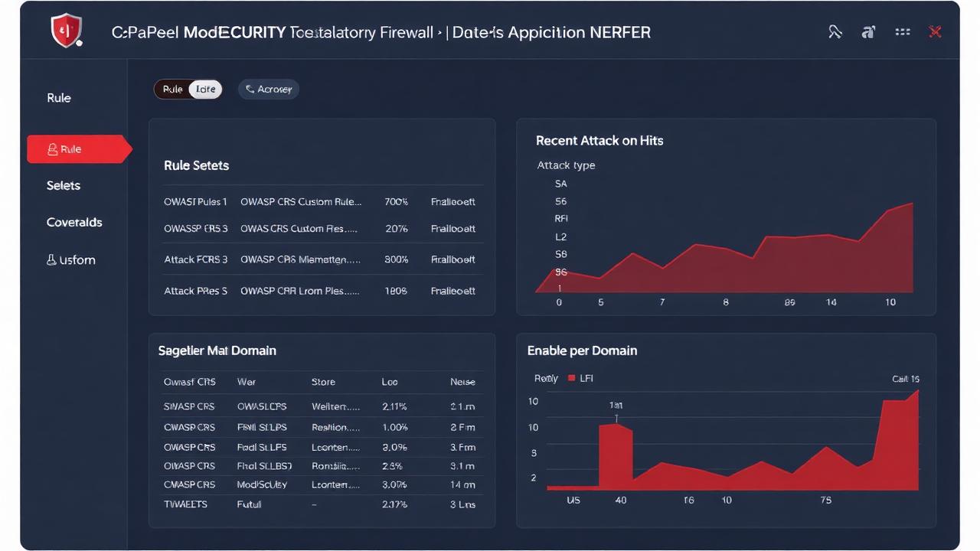Screen dimensions: 980x551
Task: Click the Loe column header
Action: point(390,382)
